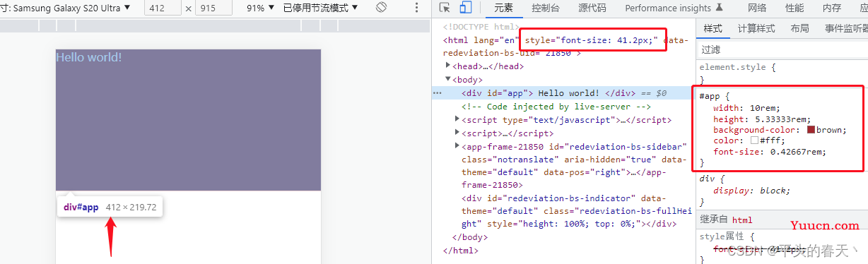Switch to the 源代码 sources tab
This screenshot has width=868, height=264.
pyautogui.click(x=592, y=8)
